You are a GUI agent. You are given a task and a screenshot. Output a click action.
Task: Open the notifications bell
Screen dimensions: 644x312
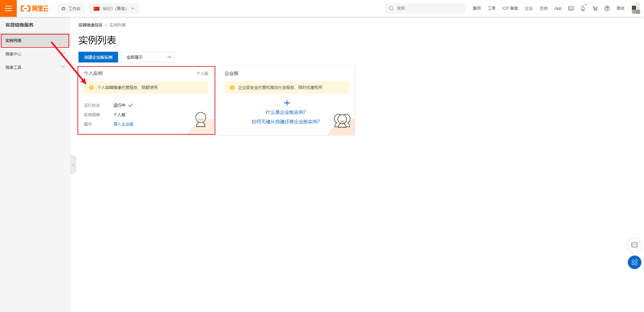[x=583, y=8]
